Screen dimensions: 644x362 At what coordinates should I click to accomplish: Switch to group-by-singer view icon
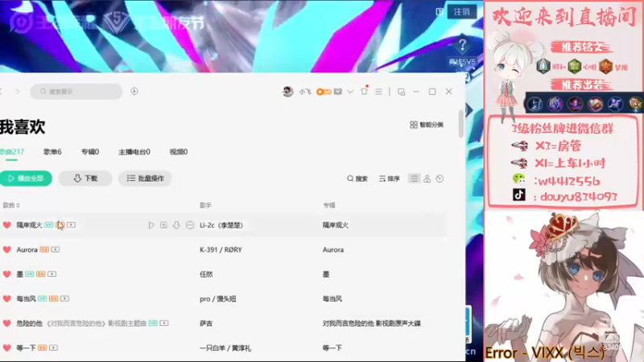[427, 179]
